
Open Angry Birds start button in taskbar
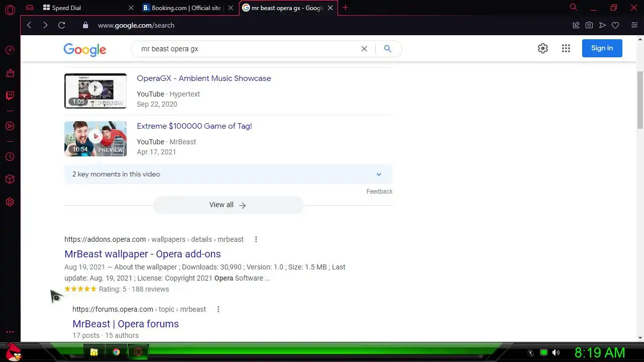click(14, 351)
